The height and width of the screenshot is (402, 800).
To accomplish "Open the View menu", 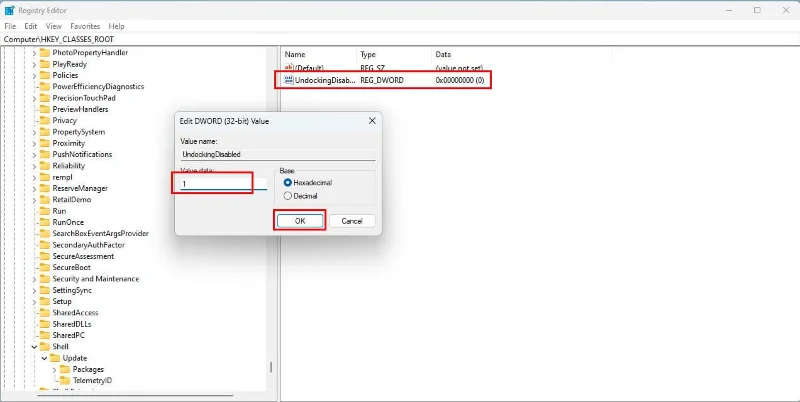I will click(54, 26).
